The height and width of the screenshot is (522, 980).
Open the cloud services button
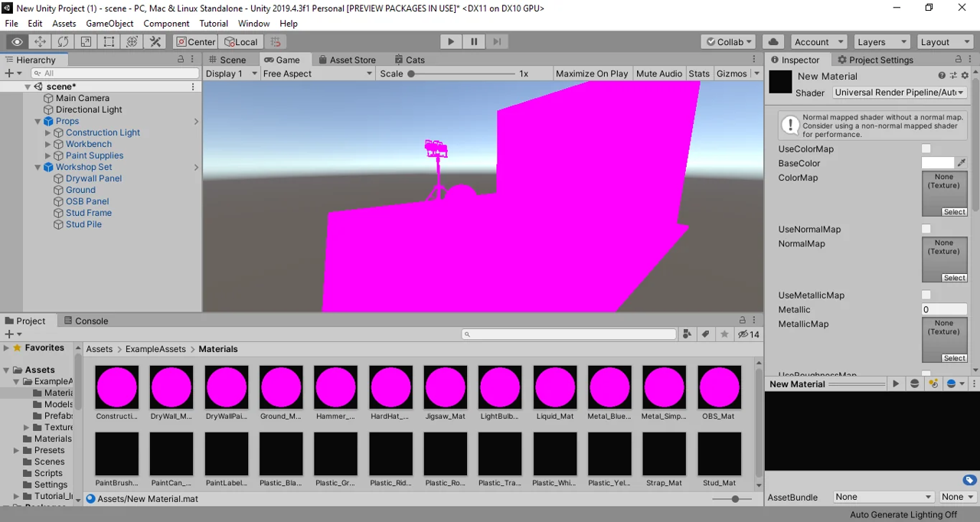click(773, 42)
